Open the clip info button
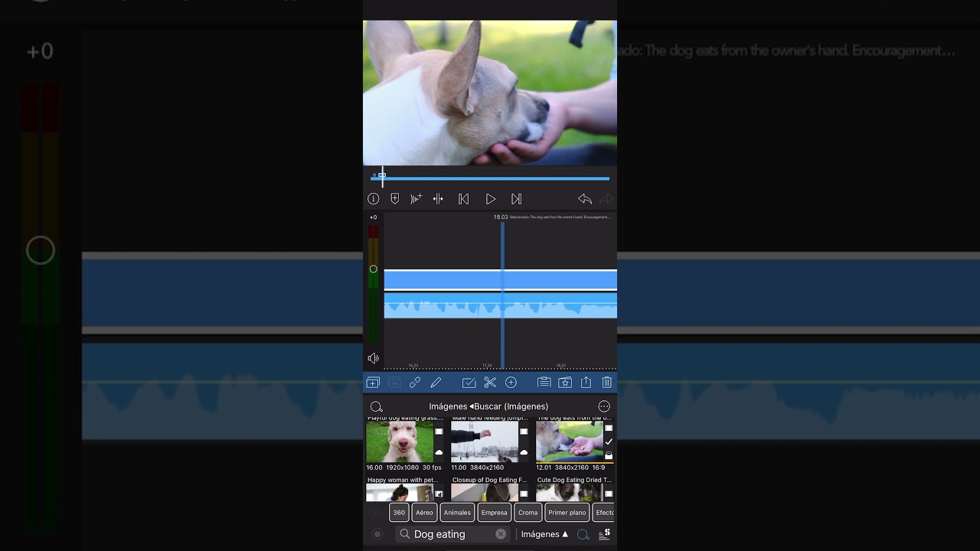The height and width of the screenshot is (551, 980). click(374, 199)
